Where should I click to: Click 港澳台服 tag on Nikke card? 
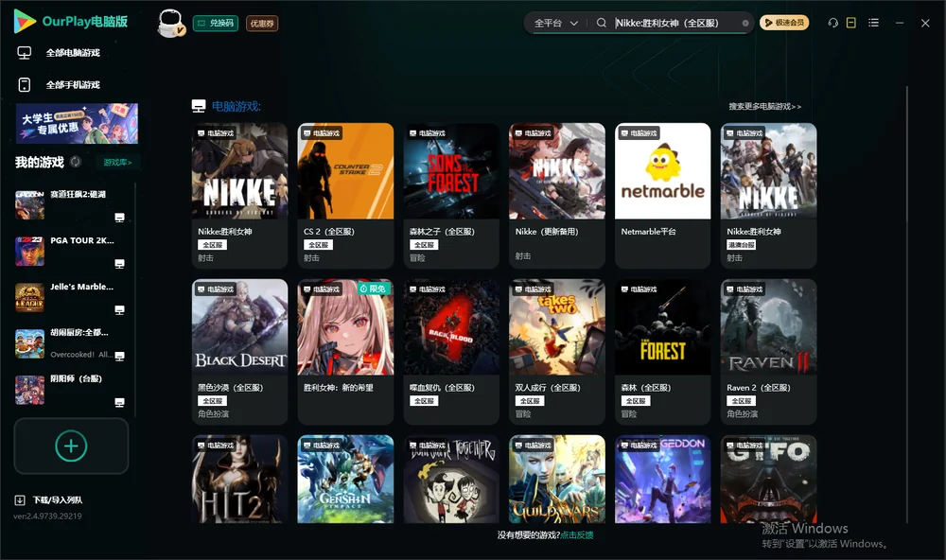(x=742, y=245)
